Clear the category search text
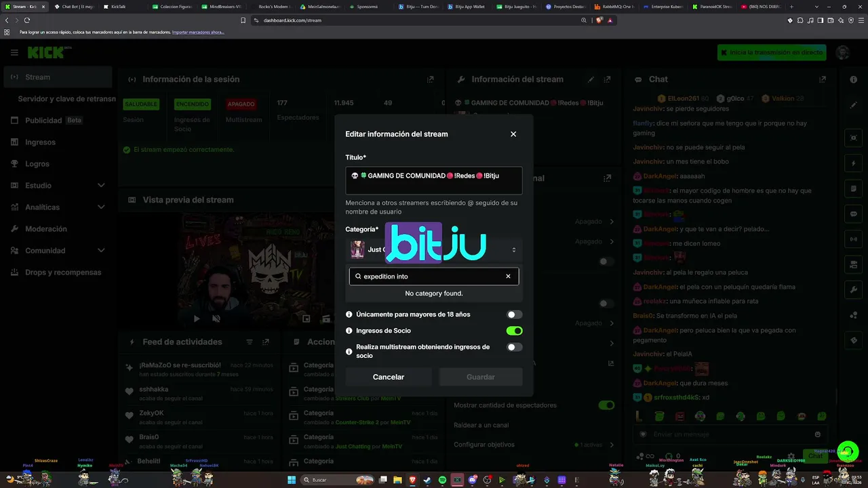868x488 pixels. 508,277
